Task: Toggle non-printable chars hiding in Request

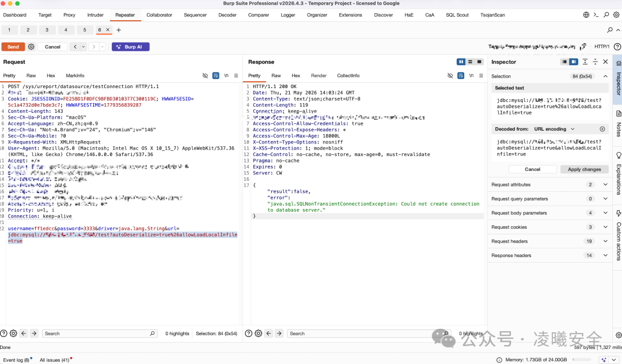Action: (x=205, y=75)
